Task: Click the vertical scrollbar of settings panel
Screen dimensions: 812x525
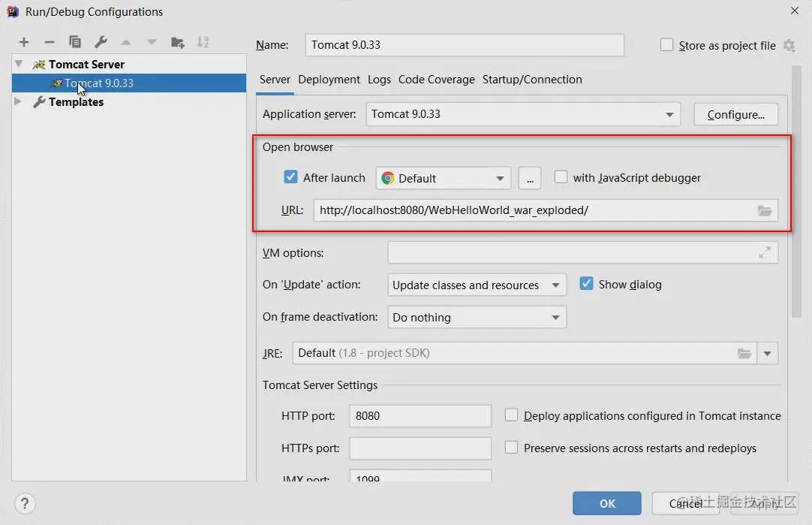Action: pos(796,192)
